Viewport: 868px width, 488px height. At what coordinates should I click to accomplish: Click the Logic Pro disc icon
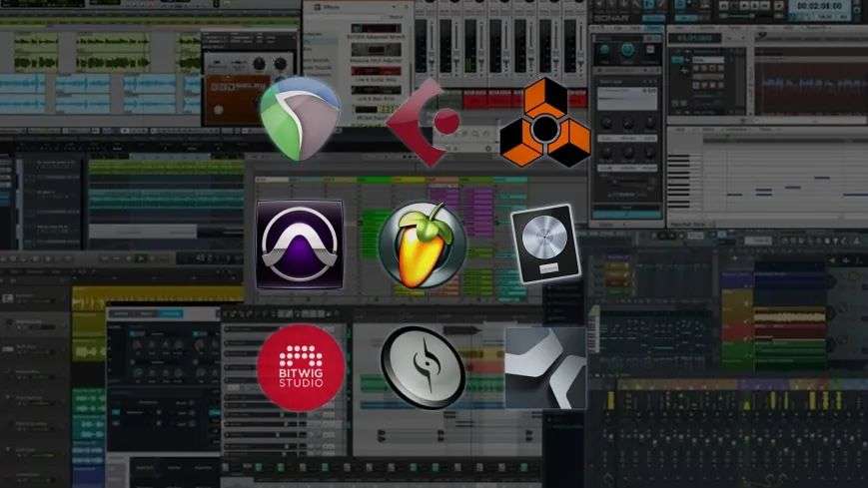(545, 244)
